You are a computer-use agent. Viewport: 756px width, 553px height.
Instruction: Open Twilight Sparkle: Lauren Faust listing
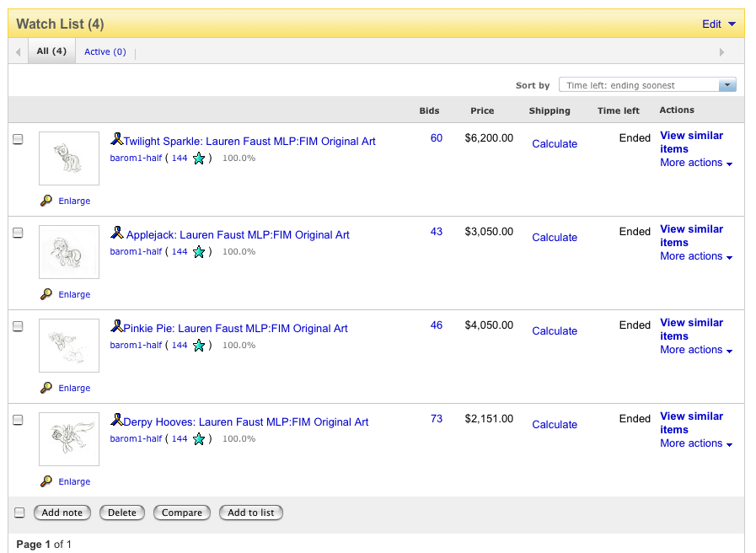click(x=249, y=142)
